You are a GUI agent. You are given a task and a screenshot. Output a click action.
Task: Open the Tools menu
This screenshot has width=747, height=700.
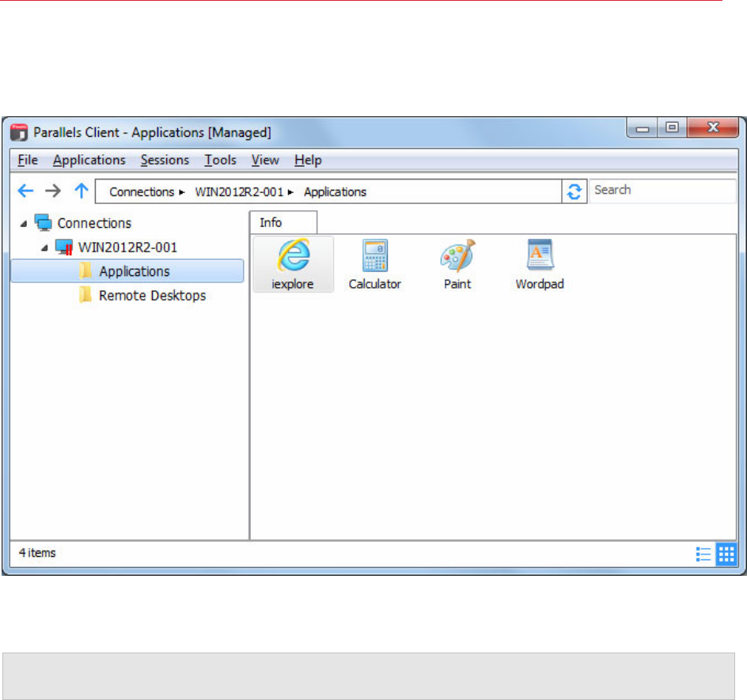[220, 160]
